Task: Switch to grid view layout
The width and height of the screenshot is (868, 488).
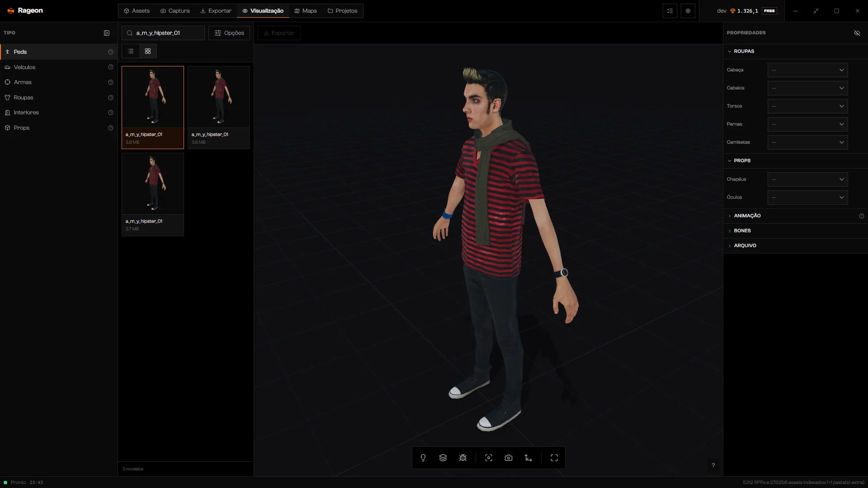Action: [148, 51]
